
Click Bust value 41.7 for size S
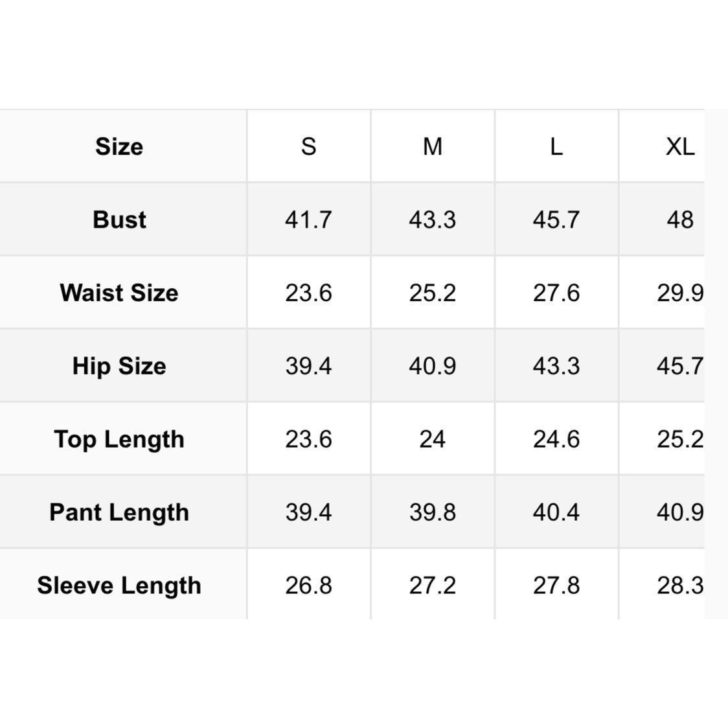tap(309, 220)
